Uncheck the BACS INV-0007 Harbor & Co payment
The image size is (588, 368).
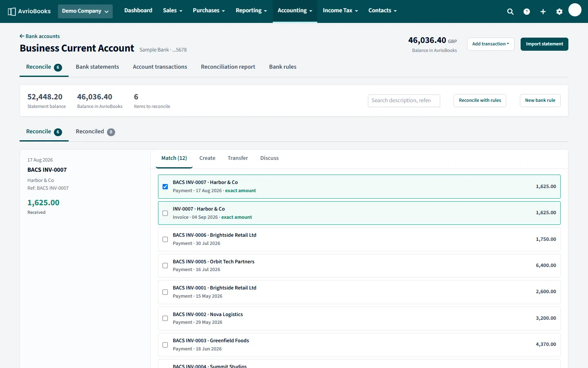165,186
